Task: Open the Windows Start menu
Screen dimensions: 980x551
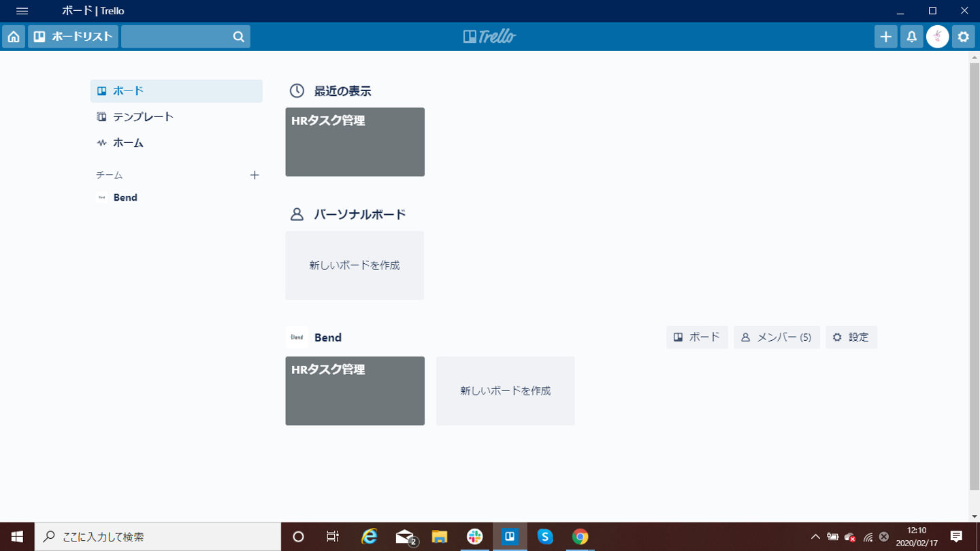Action: click(17, 537)
